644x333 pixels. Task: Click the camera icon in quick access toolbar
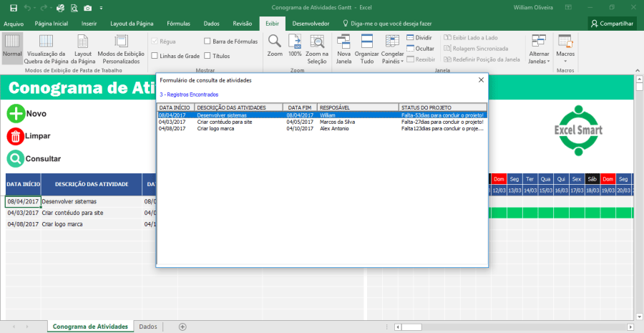(x=87, y=8)
